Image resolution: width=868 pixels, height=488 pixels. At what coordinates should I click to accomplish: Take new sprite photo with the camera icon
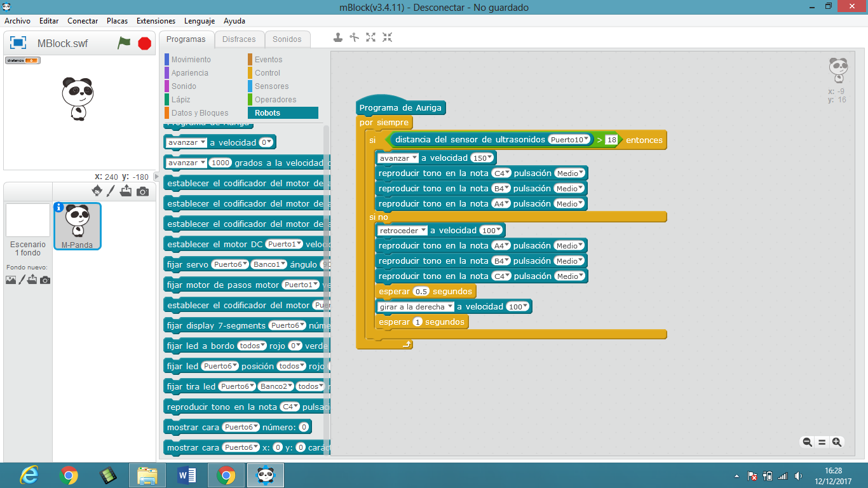coord(143,191)
